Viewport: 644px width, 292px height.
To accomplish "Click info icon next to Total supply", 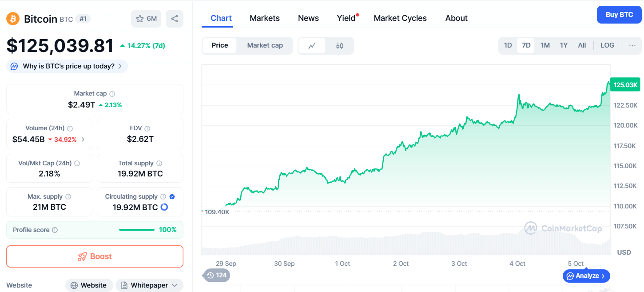I will coord(159,163).
